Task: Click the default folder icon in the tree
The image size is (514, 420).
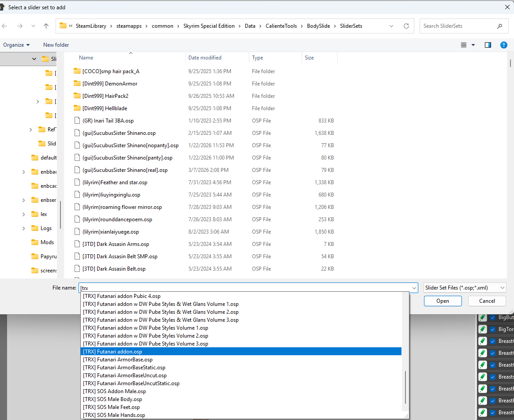Action: click(x=35, y=157)
